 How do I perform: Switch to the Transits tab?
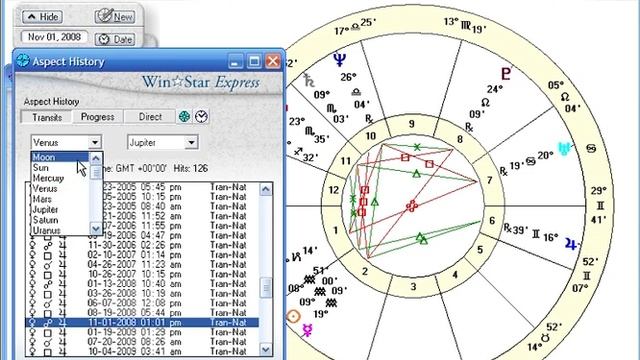point(47,117)
